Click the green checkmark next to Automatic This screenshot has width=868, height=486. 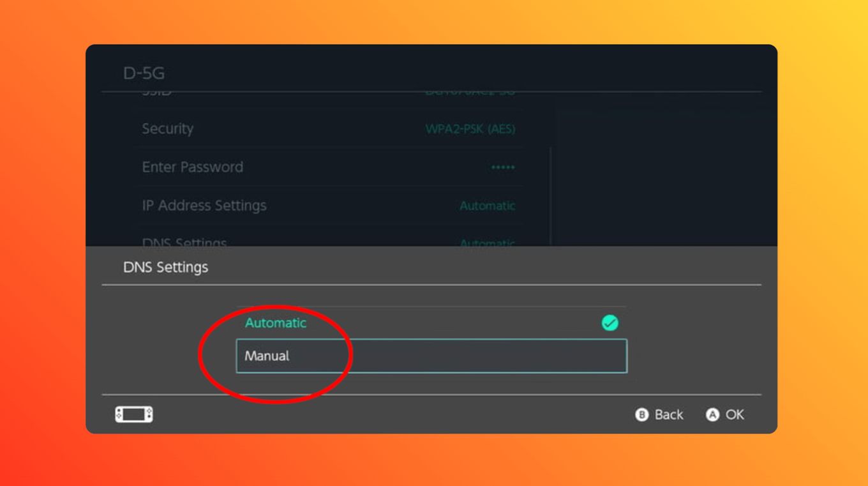(611, 323)
